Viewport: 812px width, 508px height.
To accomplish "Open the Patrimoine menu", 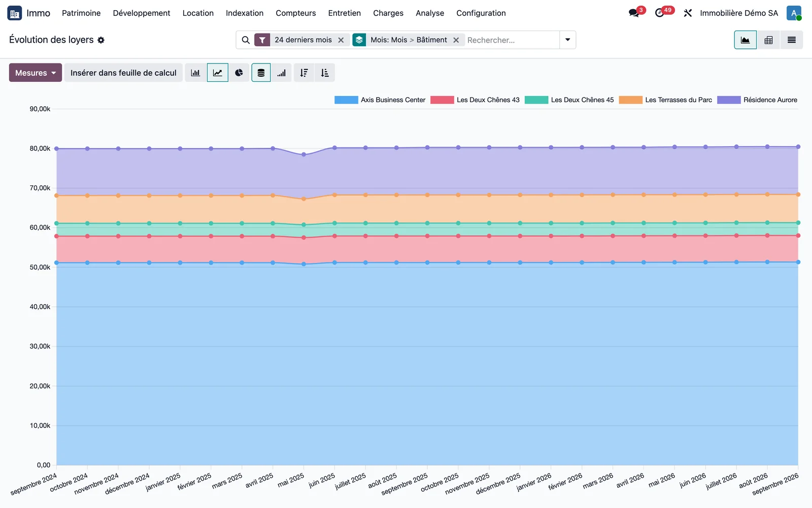I will tap(81, 13).
